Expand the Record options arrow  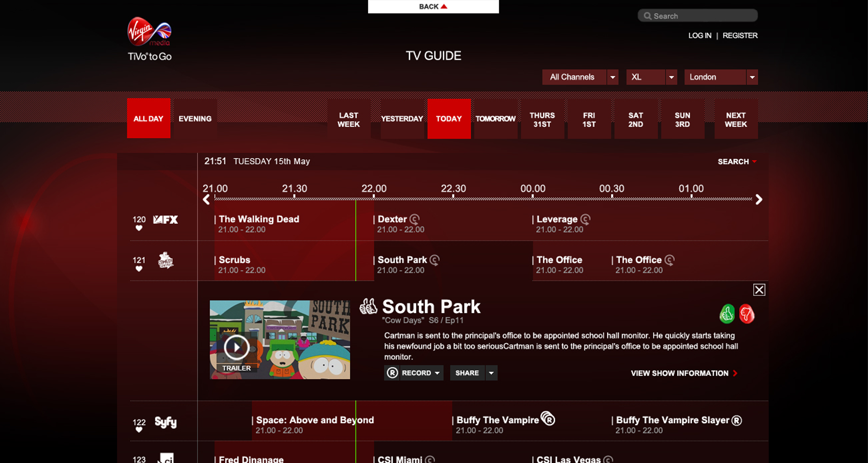click(437, 373)
